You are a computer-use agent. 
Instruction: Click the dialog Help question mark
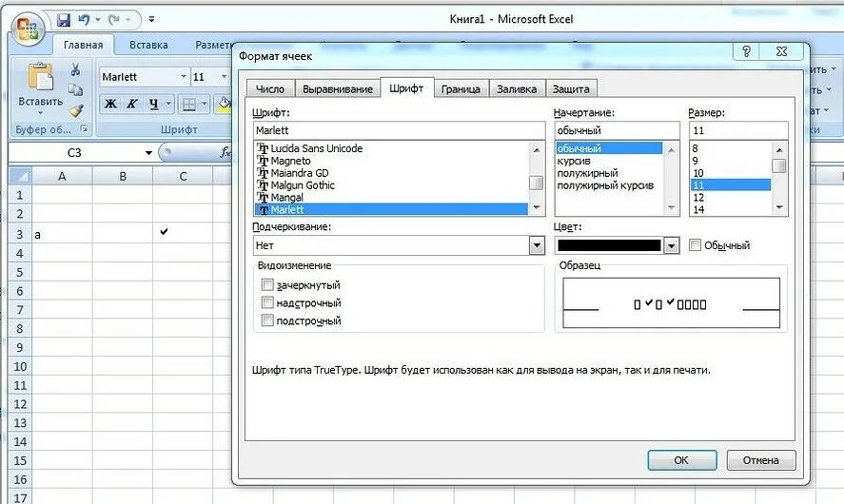pos(747,51)
